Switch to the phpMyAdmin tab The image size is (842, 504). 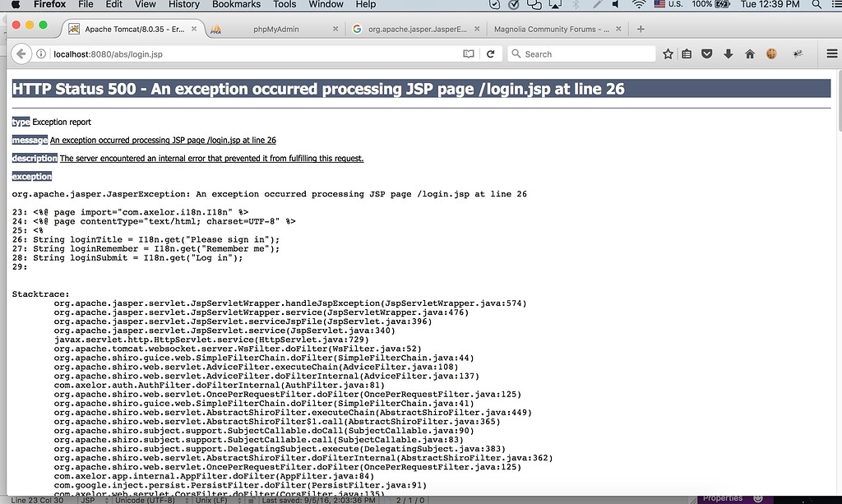(x=275, y=29)
